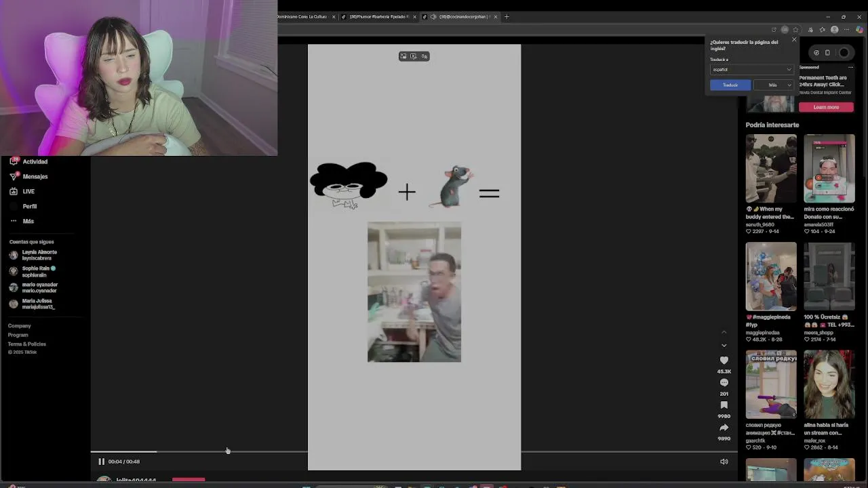Open Maria Julissa's followed account
The height and width of the screenshot is (488, 868).
pyautogui.click(x=31, y=304)
